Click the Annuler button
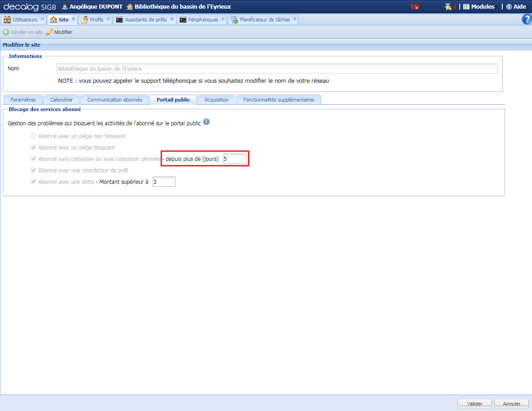 pos(511,403)
